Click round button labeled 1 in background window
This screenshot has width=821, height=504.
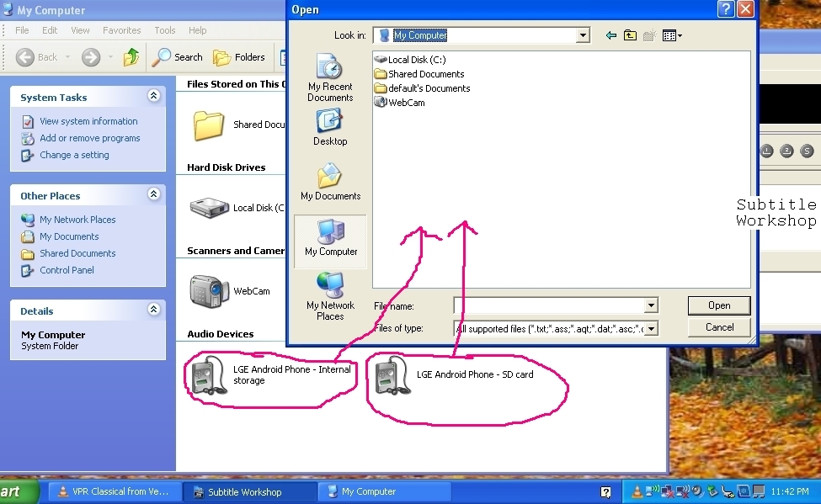766,151
